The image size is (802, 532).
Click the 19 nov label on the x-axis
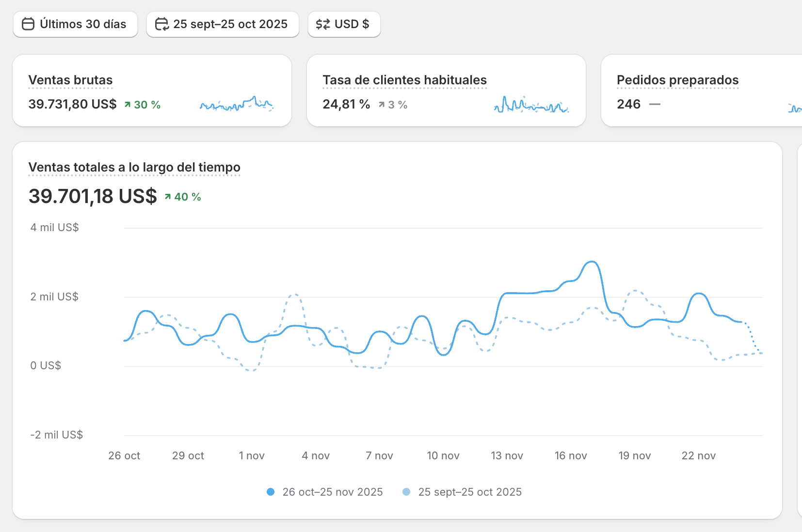(635, 455)
